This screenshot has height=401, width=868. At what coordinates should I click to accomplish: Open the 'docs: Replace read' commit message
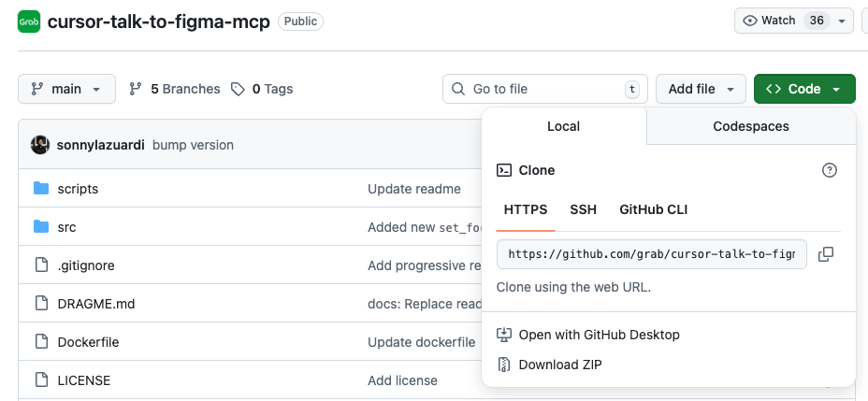pos(425,304)
